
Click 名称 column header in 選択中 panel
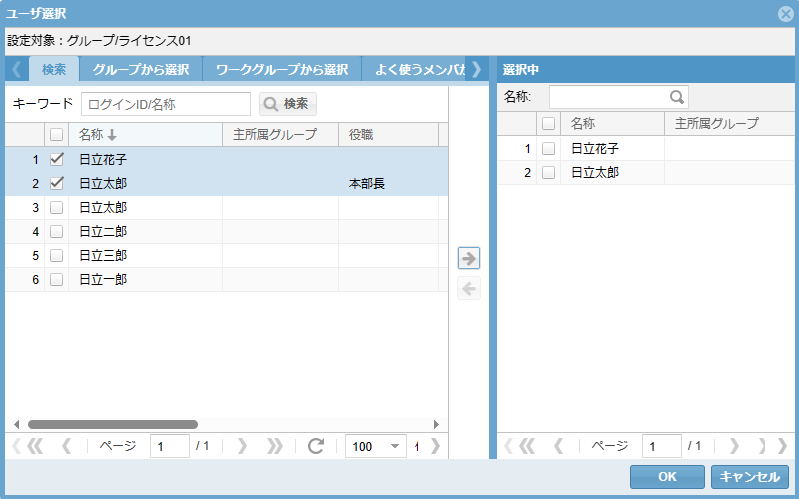(x=612, y=123)
